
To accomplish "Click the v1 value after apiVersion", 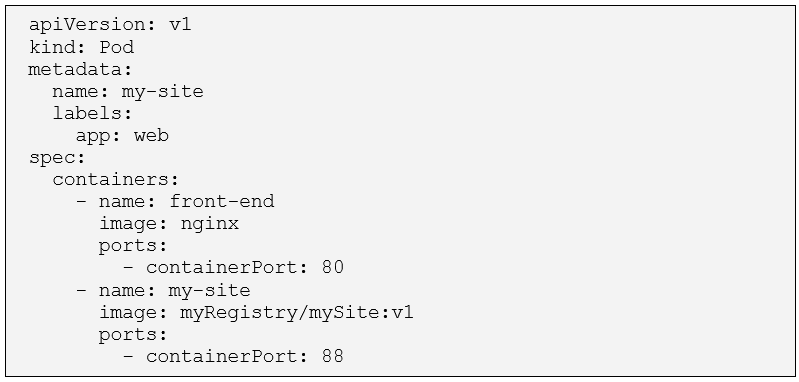I will point(180,24).
